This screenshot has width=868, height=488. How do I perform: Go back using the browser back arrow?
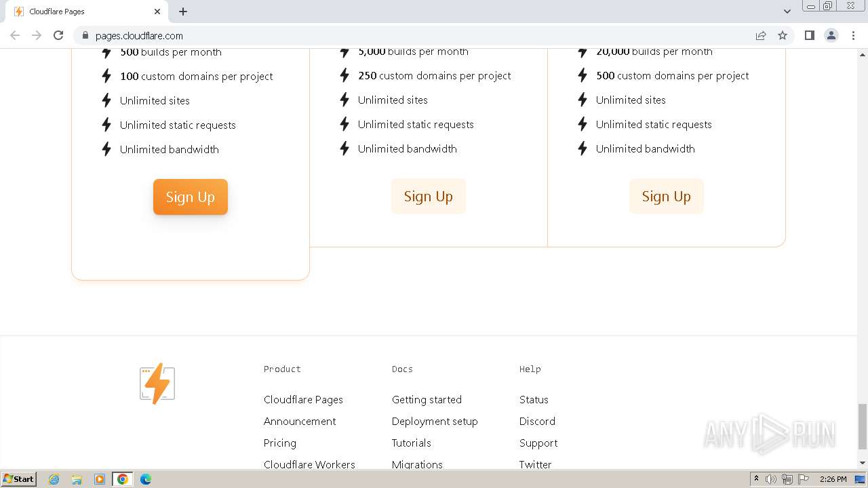tap(15, 35)
